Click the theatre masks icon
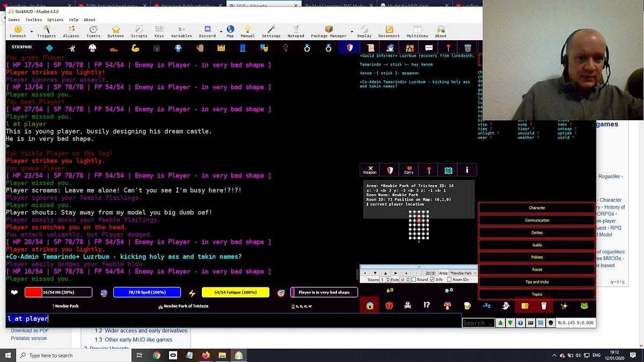Screen dimensions: 644x362 click(264, 48)
